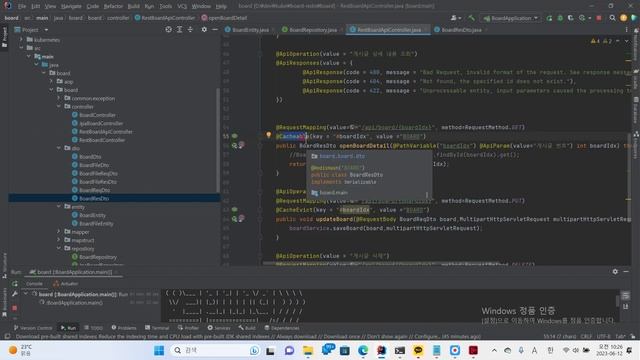
Task: Click the taskbar search box
Action: (x=216, y=350)
